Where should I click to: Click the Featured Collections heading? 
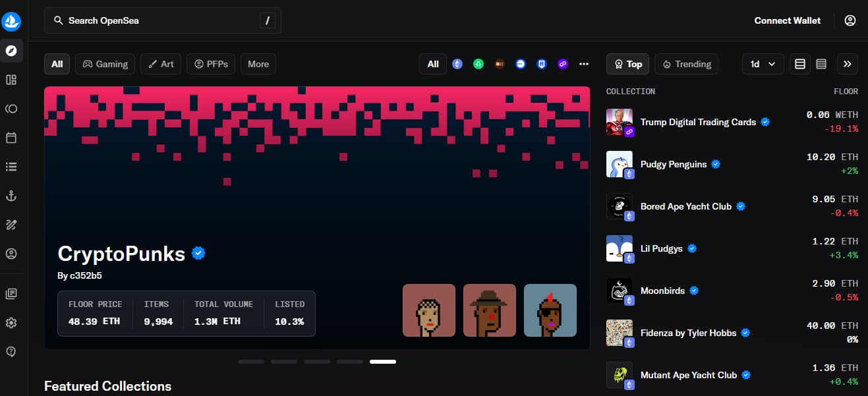point(107,386)
